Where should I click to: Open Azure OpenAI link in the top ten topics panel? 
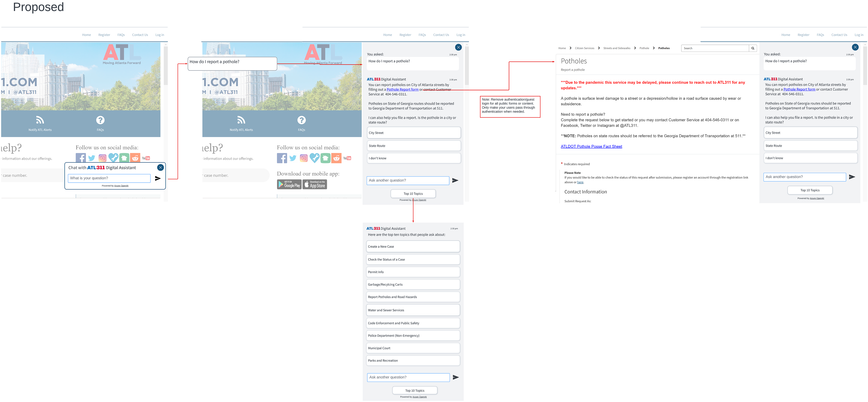pyautogui.click(x=419, y=397)
